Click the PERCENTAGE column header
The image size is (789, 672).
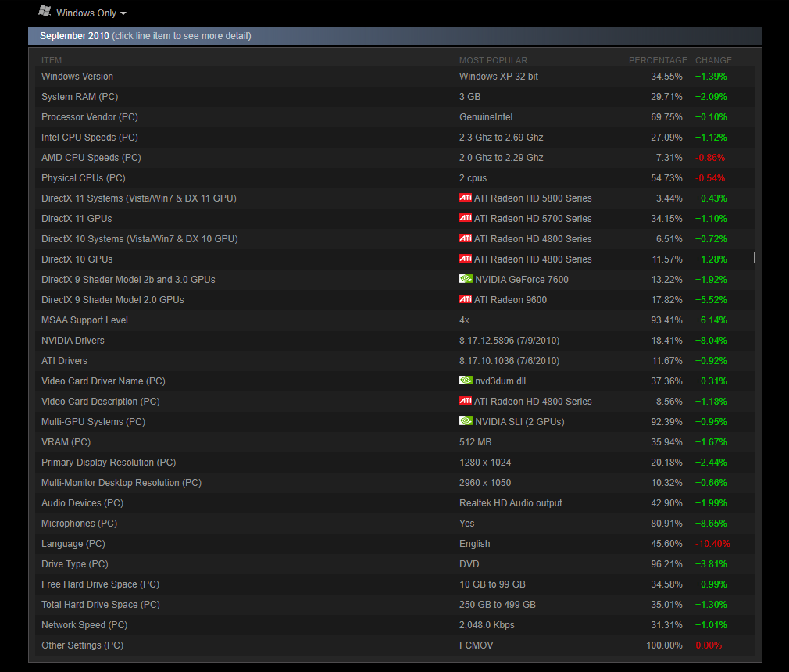tap(658, 60)
